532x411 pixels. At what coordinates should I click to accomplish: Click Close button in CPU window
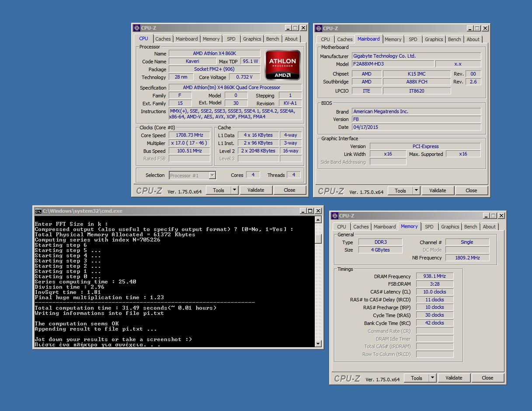click(289, 190)
